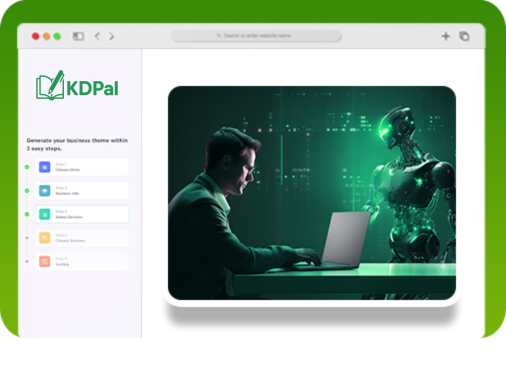Viewport: 506px width, 365px height.
Task: Select the Step 4 Choose Sections card
Action: pyautogui.click(x=82, y=238)
